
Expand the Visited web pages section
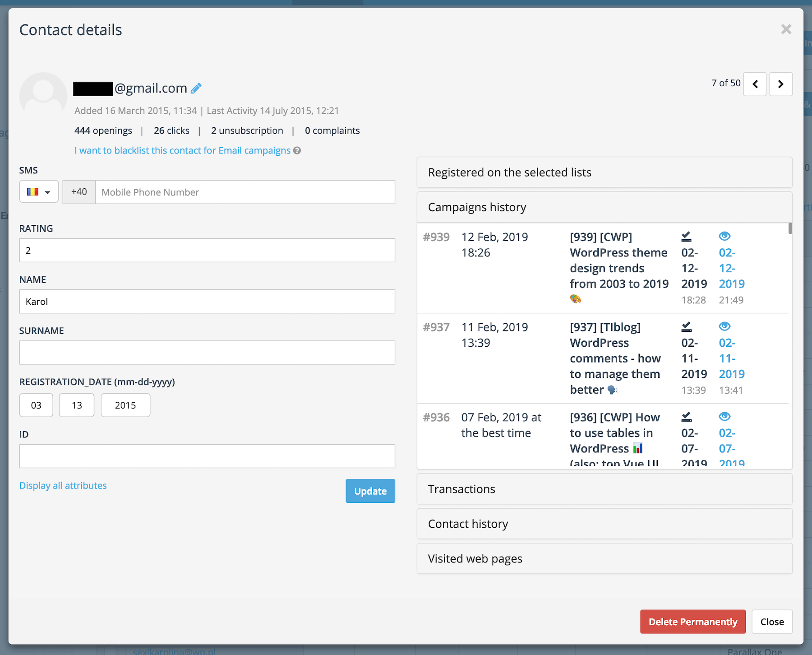pos(604,558)
